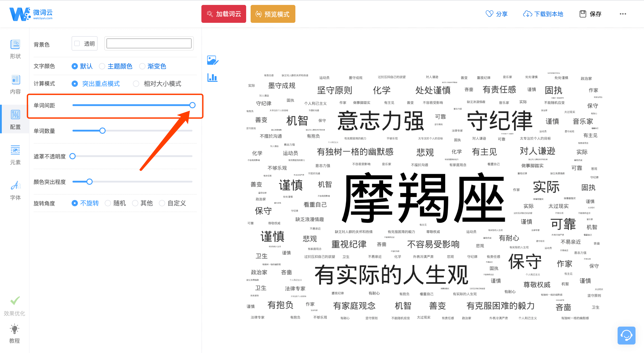Viewport: 644px width, 353px height.
Task: Click the 尊敬权威 large word
Action: [x=537, y=285]
